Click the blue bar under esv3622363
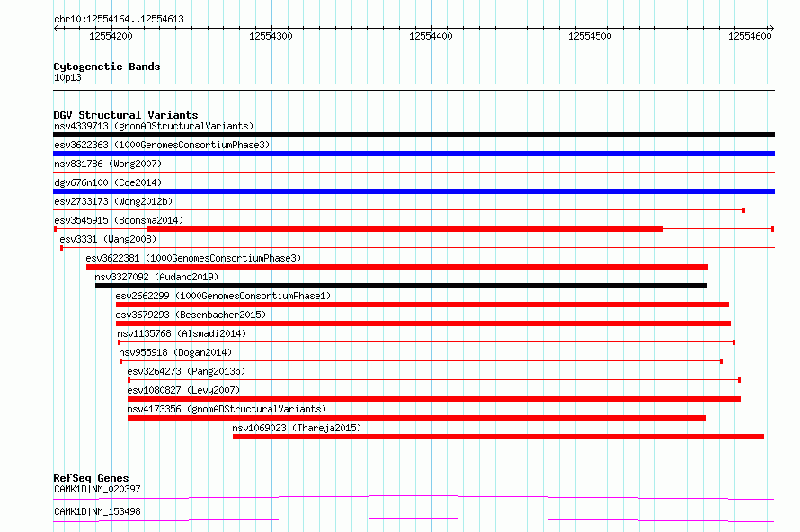This screenshot has width=800, height=532. click(413, 154)
